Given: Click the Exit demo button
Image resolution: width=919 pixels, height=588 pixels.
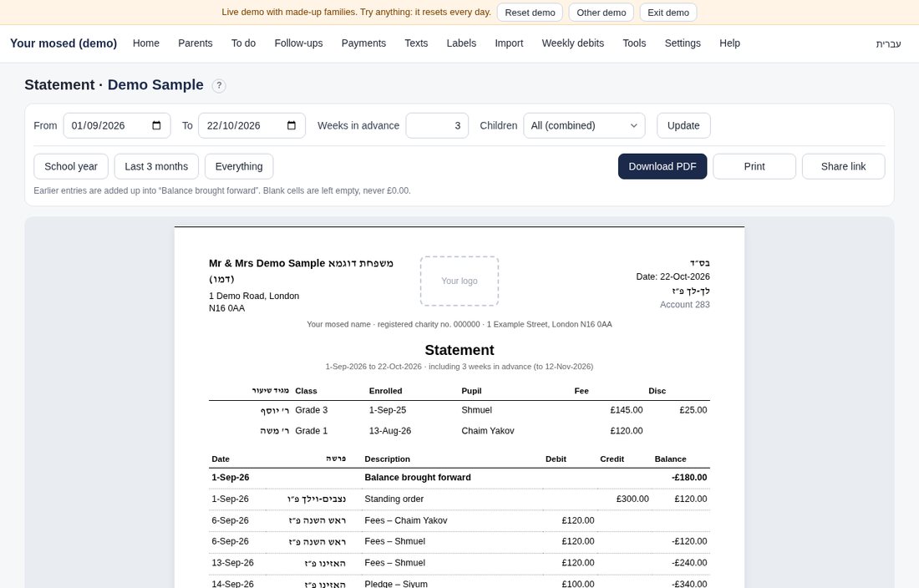Looking at the screenshot, I should click(x=668, y=13).
